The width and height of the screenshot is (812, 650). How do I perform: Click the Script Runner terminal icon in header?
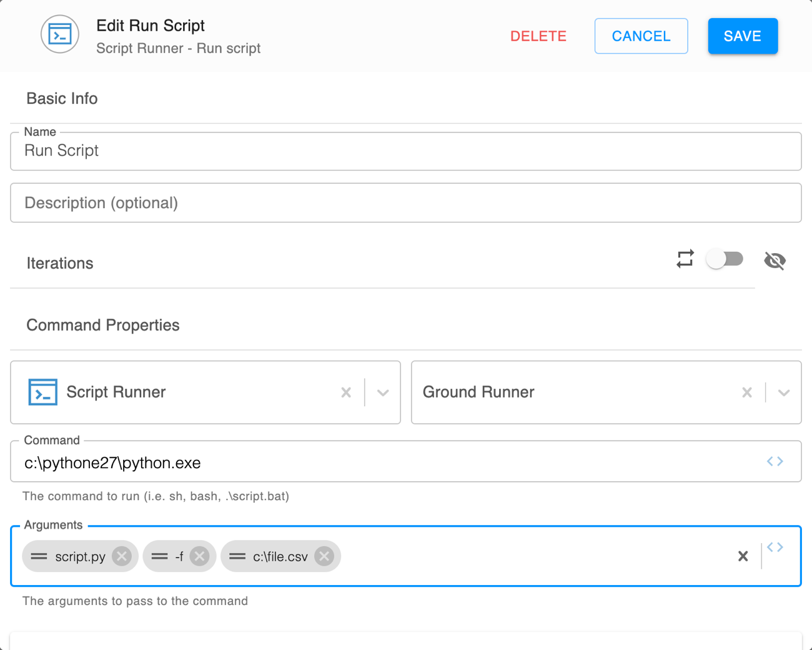(60, 35)
